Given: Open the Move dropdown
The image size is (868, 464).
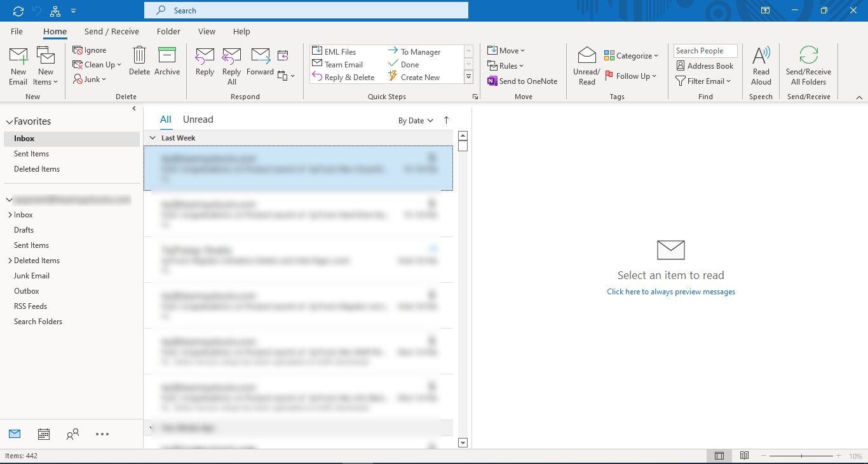Looking at the screenshot, I should [x=506, y=50].
